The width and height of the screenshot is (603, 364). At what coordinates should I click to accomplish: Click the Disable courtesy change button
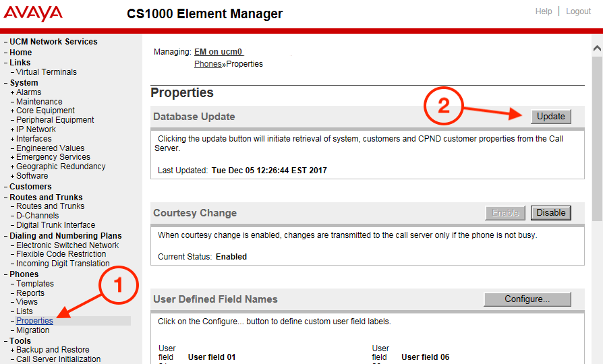point(550,213)
